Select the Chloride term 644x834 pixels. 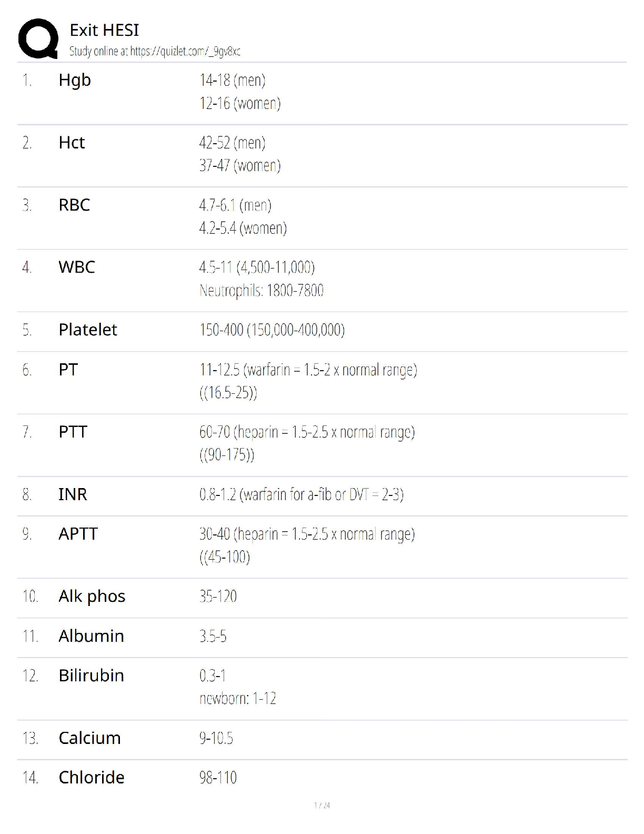92,778
